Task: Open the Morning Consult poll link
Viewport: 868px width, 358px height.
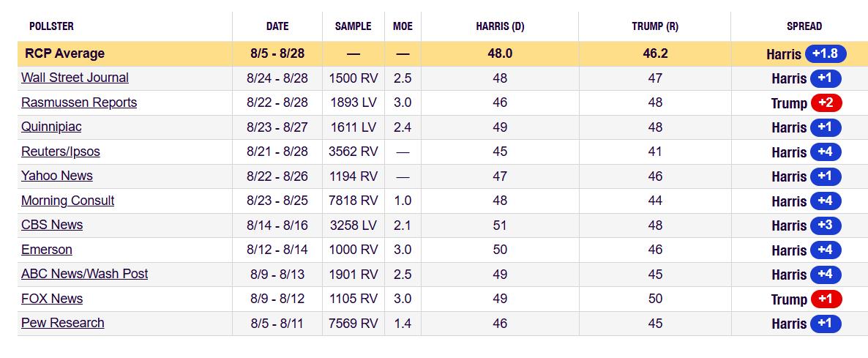Action: point(68,201)
